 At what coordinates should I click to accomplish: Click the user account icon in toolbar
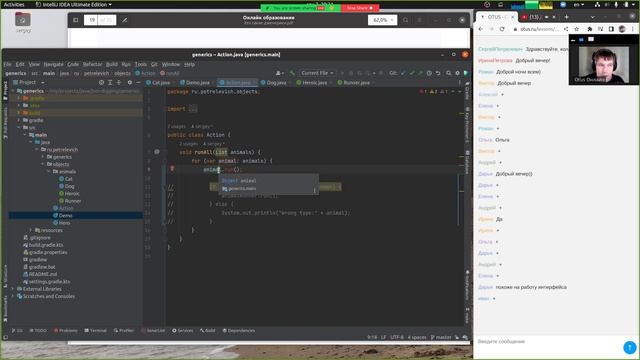[280, 73]
